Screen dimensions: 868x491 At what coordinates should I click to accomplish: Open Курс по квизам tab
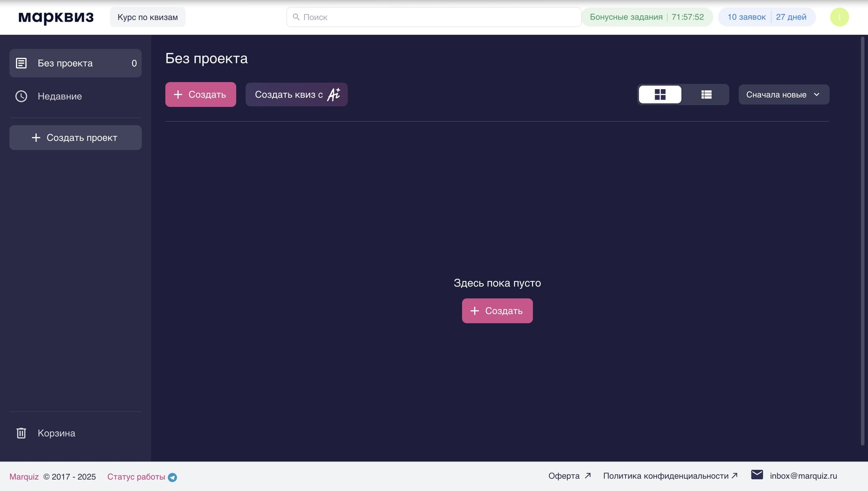147,17
